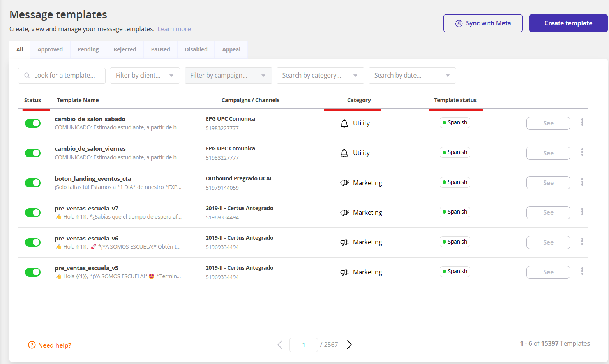Open three-dot menu for cambio_de_salon_sabado

point(582,122)
